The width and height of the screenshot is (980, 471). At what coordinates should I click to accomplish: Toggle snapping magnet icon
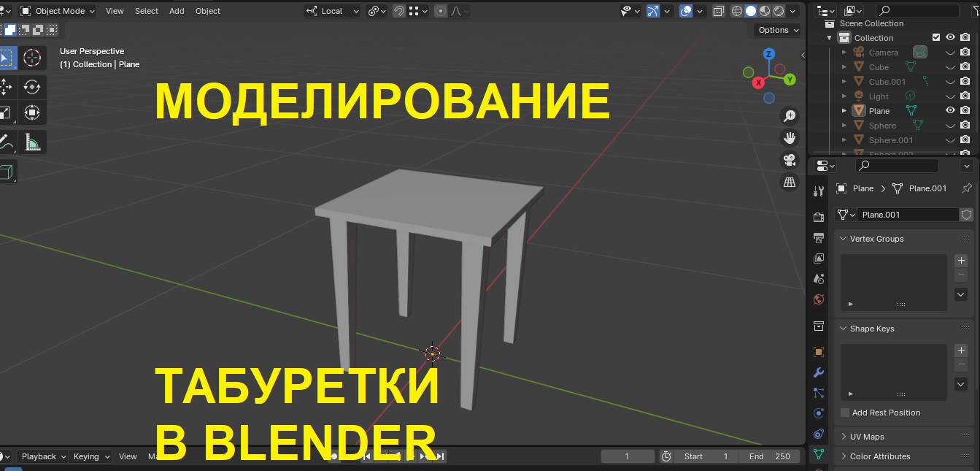pyautogui.click(x=399, y=11)
